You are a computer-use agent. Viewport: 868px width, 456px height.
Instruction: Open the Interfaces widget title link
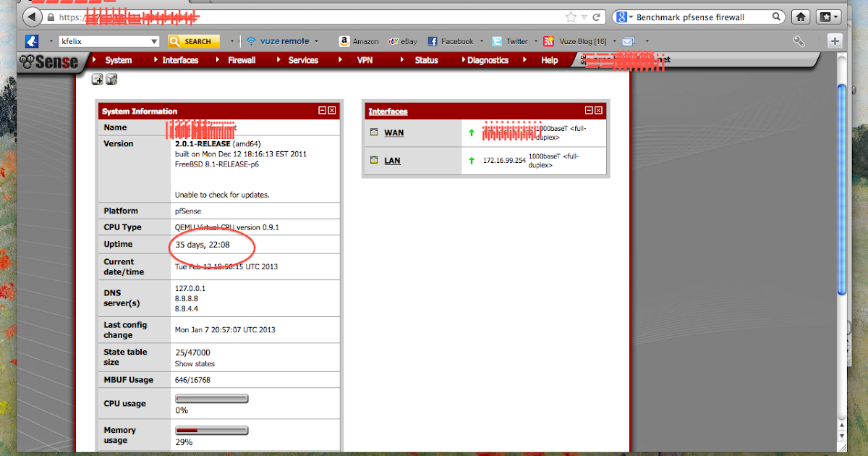(x=388, y=111)
